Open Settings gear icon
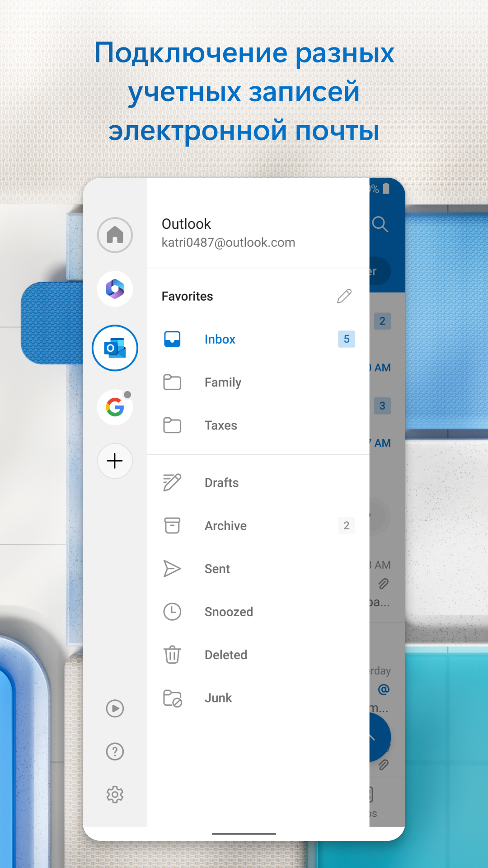The height and width of the screenshot is (868, 488). (x=115, y=794)
